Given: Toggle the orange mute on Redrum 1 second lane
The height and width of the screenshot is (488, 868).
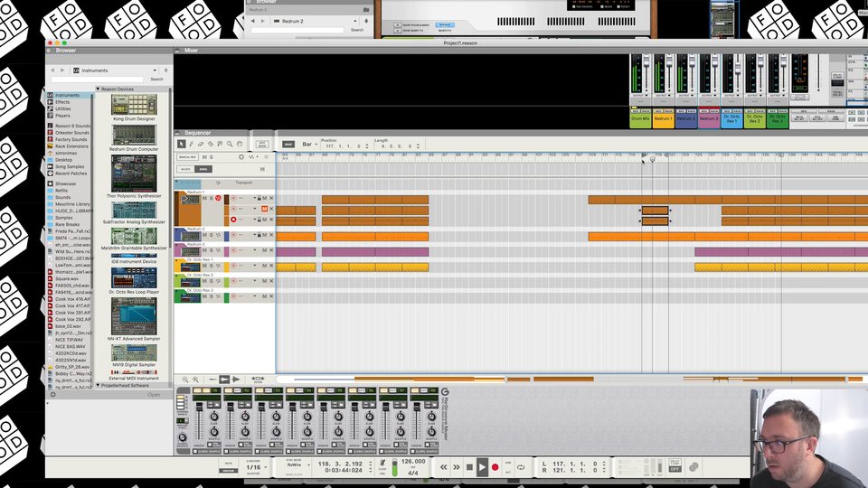Looking at the screenshot, I should 265,209.
